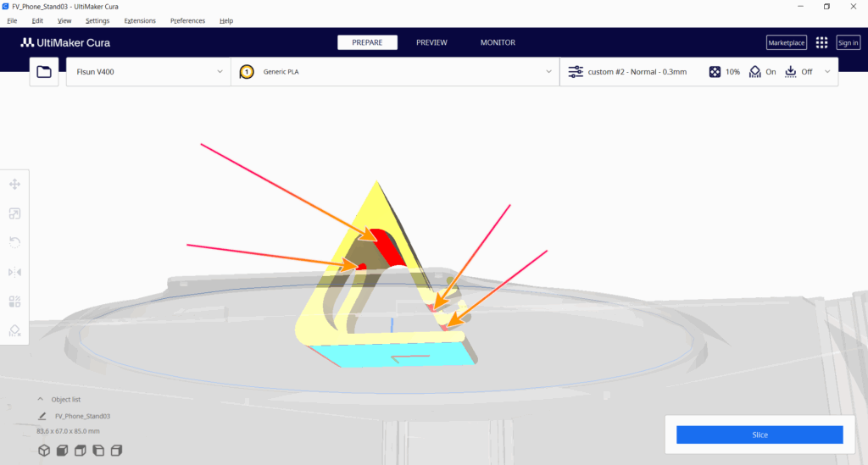Switch to 3D perspective view cube icon

coord(44,451)
